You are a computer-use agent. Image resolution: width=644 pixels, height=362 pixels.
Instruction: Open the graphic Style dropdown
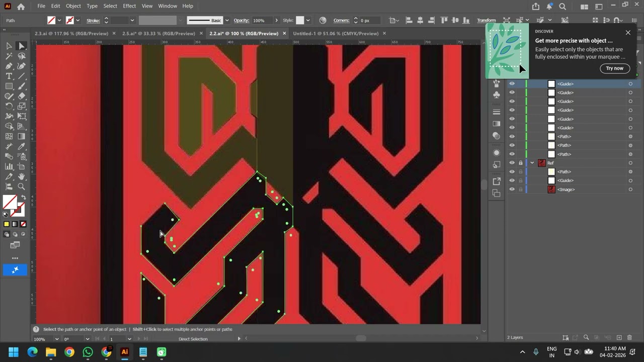pyautogui.click(x=308, y=21)
